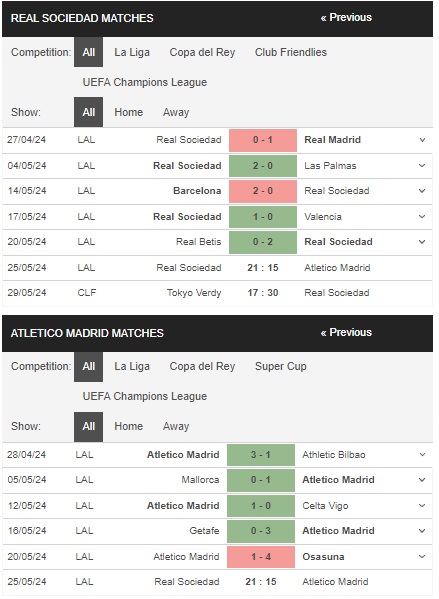Show only Home matches for Real Sociedad
Screen dimensions: 439x599
pos(128,112)
